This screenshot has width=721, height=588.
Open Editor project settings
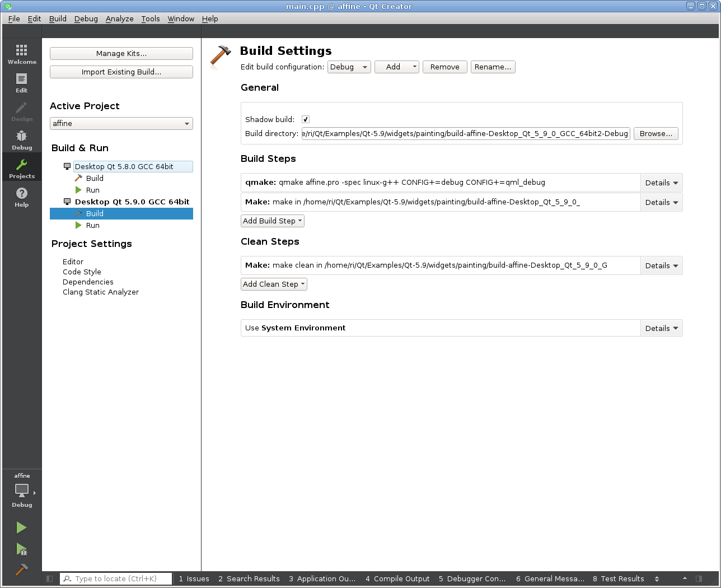click(73, 262)
